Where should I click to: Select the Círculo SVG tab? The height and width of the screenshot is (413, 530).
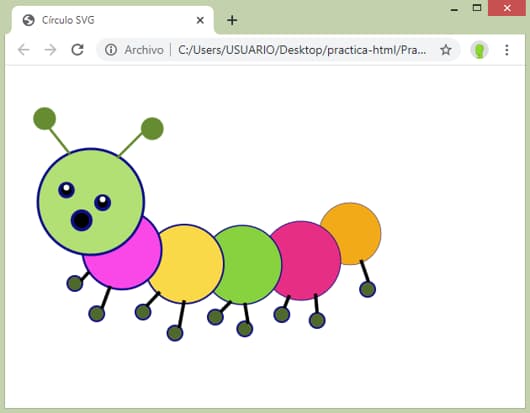pos(113,20)
